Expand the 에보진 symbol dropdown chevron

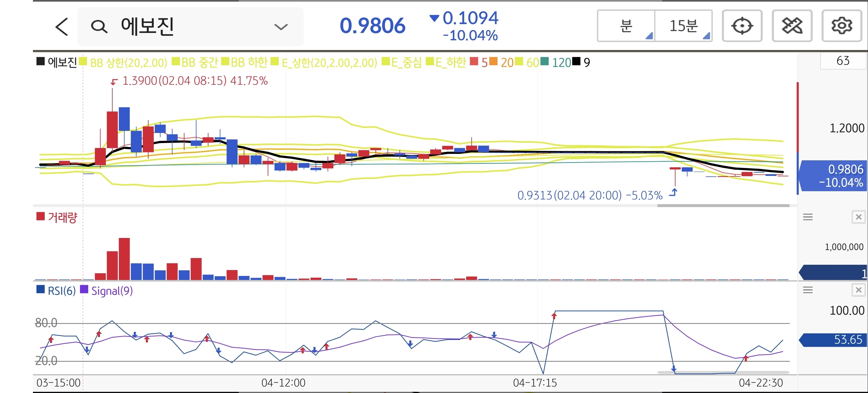coord(281,27)
